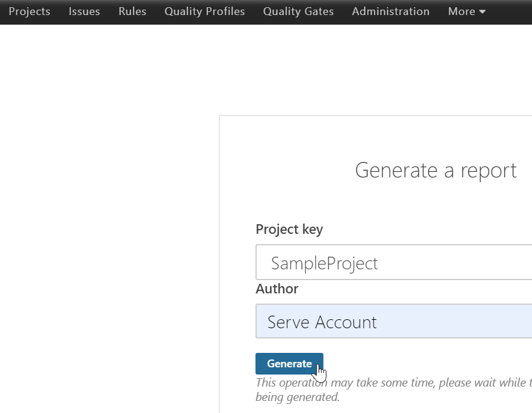Click the Generate a report heading
This screenshot has height=413, width=532.
click(x=436, y=170)
